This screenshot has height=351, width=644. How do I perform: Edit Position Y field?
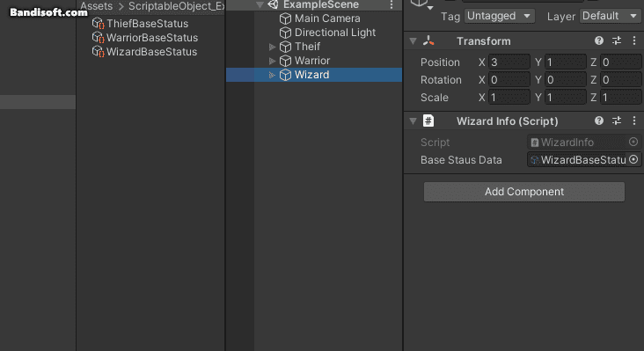[x=565, y=62]
